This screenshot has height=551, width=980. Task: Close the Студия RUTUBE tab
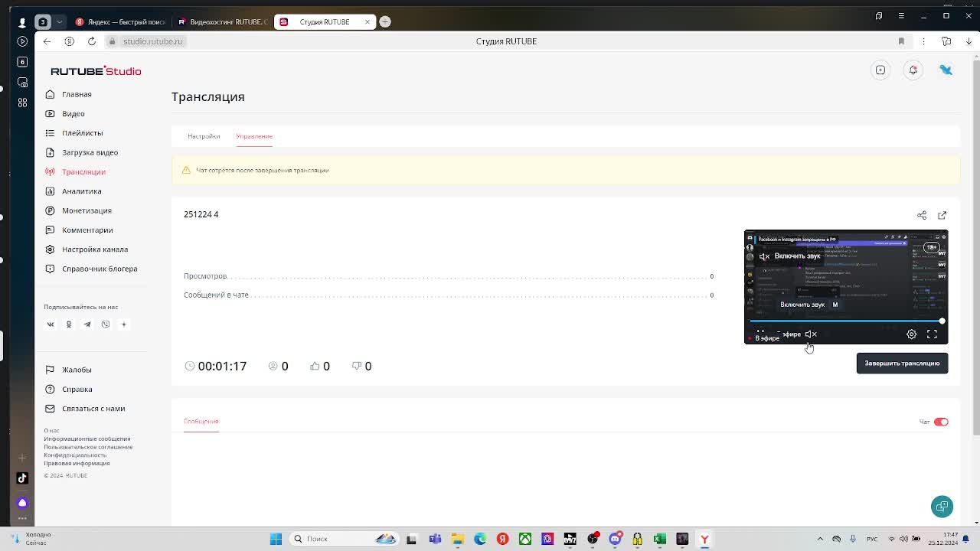367,22
